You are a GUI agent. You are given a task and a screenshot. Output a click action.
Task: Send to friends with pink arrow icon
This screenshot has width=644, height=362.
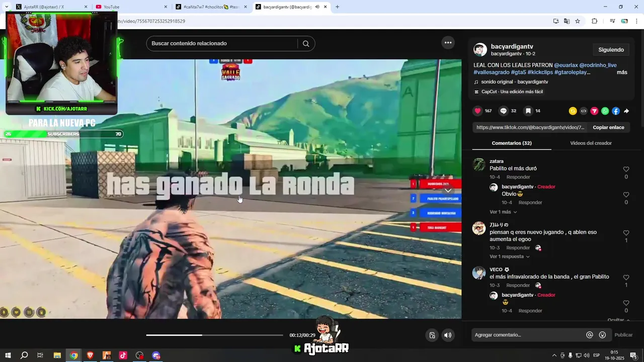pos(594,111)
